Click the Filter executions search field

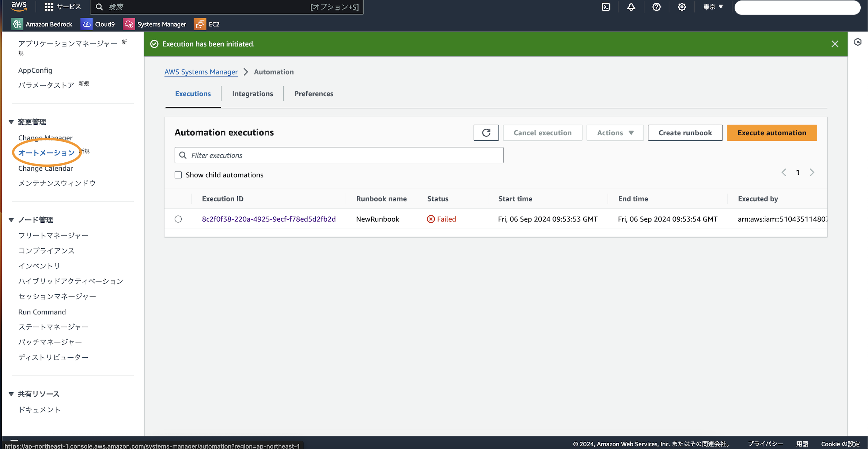point(339,155)
